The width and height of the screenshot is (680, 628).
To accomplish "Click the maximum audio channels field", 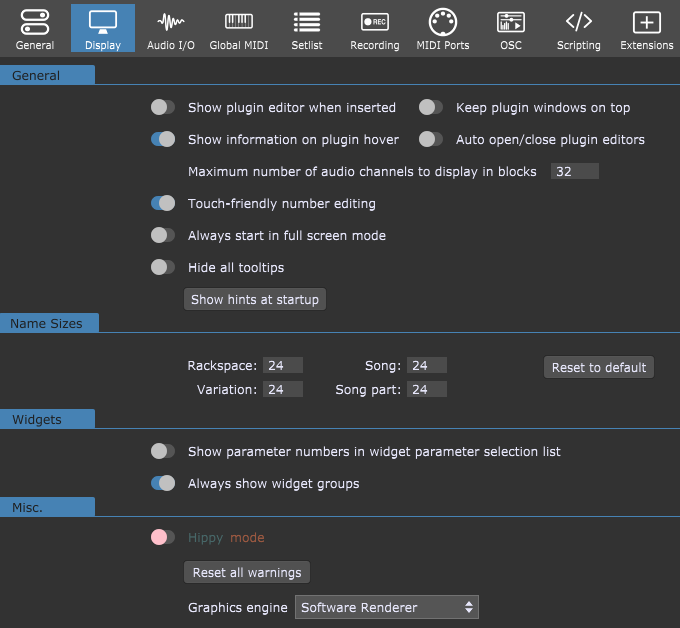I will (x=575, y=171).
